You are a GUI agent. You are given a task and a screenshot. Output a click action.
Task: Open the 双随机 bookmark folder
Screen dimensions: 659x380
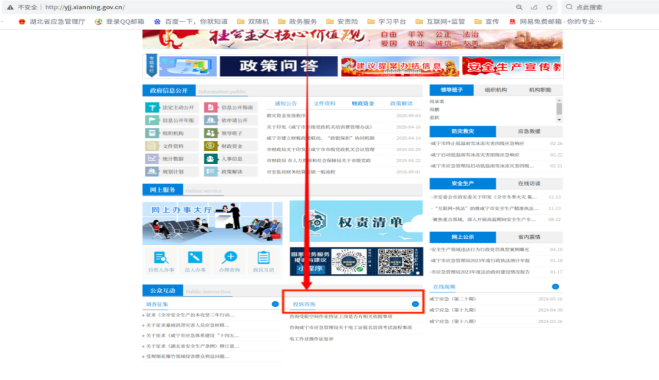point(253,21)
